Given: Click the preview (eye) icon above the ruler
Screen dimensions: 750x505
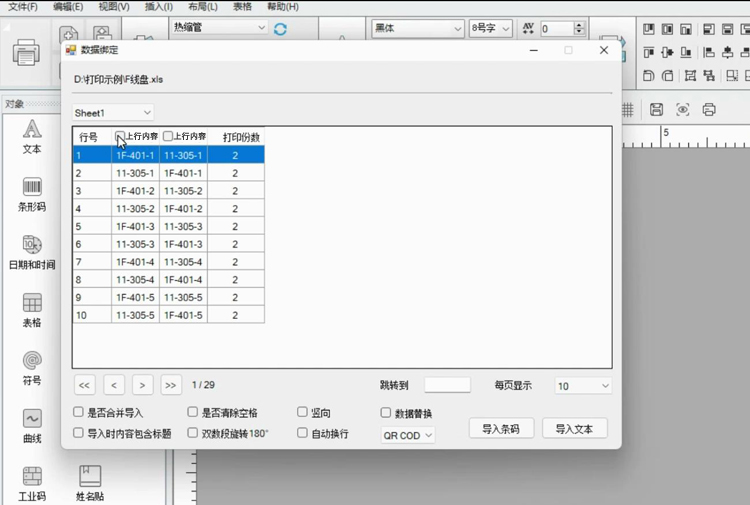Looking at the screenshot, I should point(683,110).
